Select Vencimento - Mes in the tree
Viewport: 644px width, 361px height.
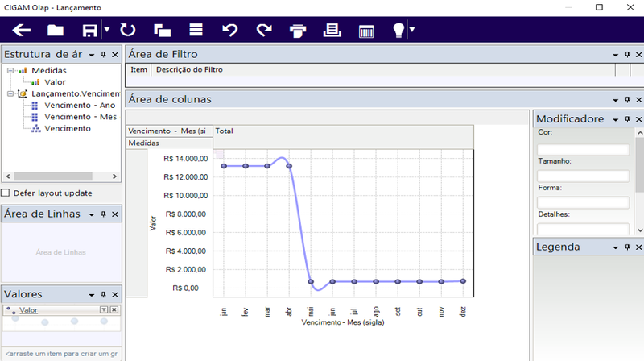click(80, 117)
